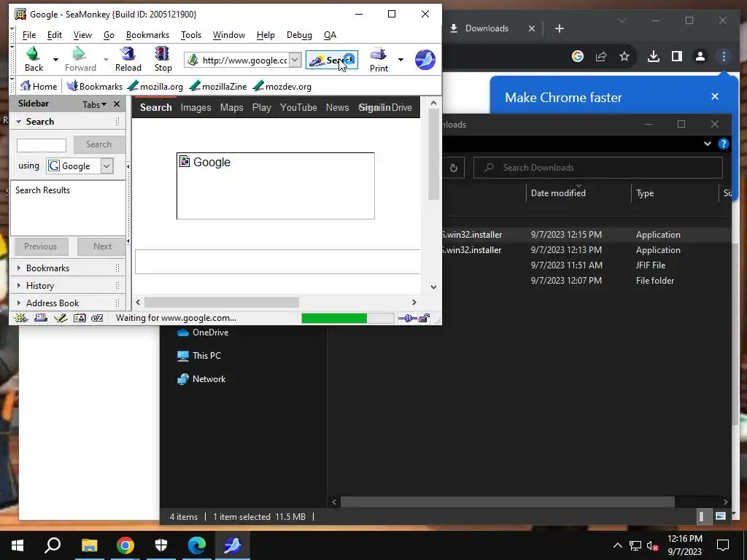Click the browser horizontal scrollbar thumb
The height and width of the screenshot is (560, 747).
(x=222, y=303)
